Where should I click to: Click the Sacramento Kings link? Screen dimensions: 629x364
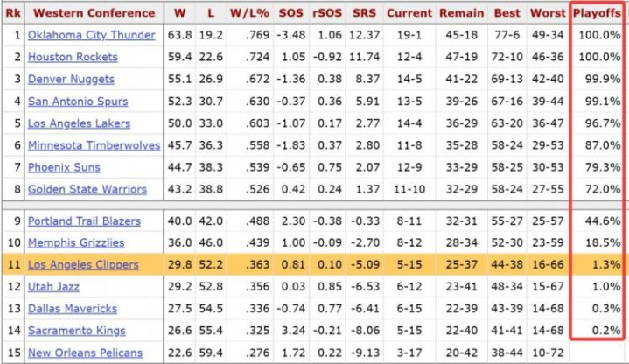[77, 331]
